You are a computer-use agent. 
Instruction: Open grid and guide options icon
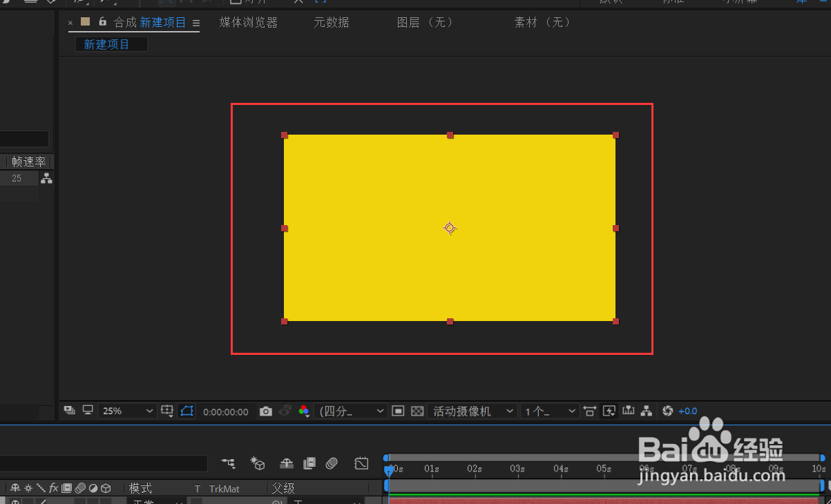(x=167, y=411)
